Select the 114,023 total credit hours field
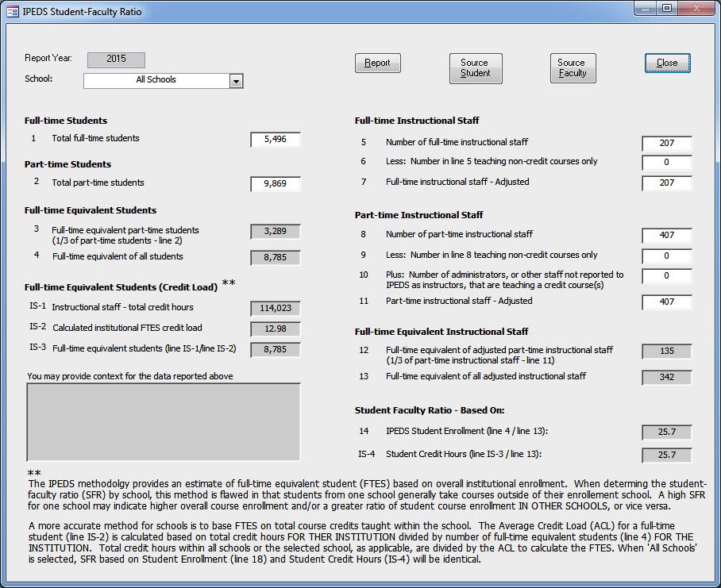Image resolution: width=721 pixels, height=588 pixels. pyautogui.click(x=275, y=308)
